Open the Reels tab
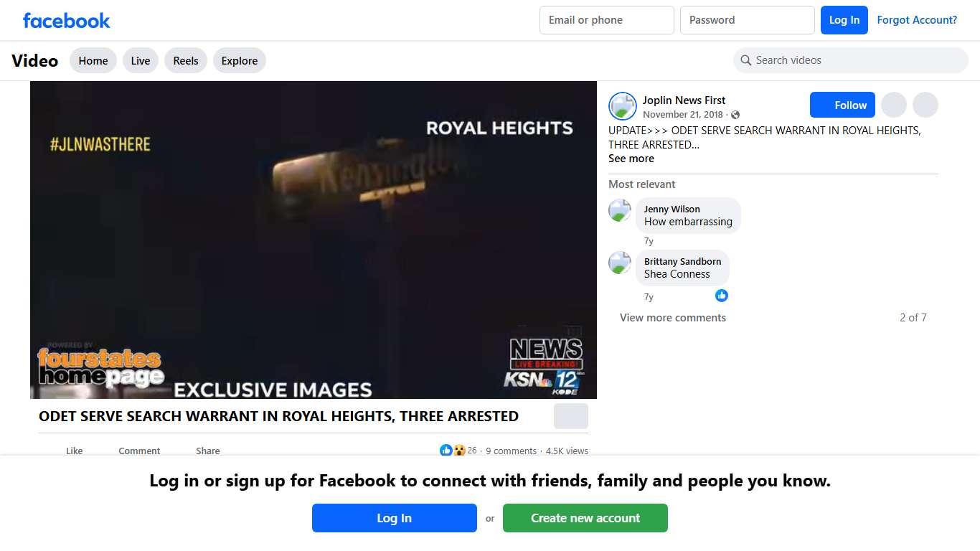The width and height of the screenshot is (980, 551). pyautogui.click(x=186, y=61)
